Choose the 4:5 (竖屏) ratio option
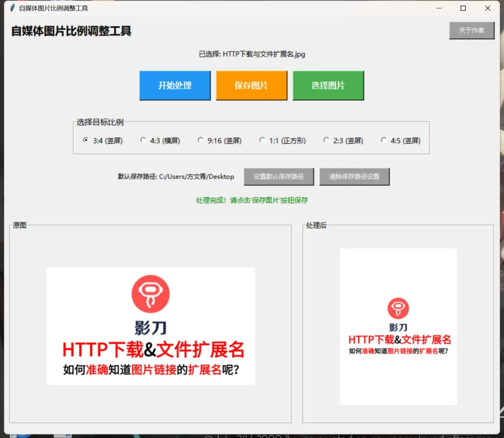This screenshot has height=438, width=504. (x=400, y=141)
